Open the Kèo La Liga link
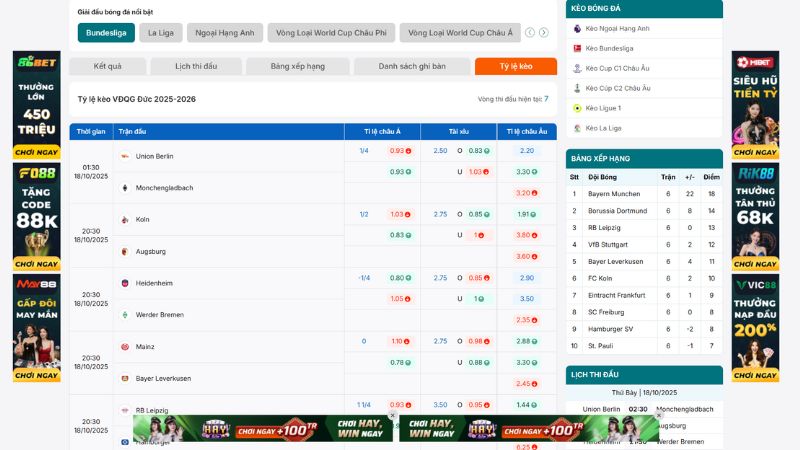The width and height of the screenshot is (800, 450). [603, 128]
